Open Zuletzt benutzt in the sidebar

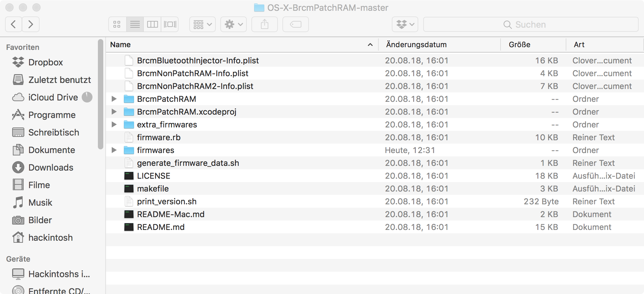(x=52, y=80)
